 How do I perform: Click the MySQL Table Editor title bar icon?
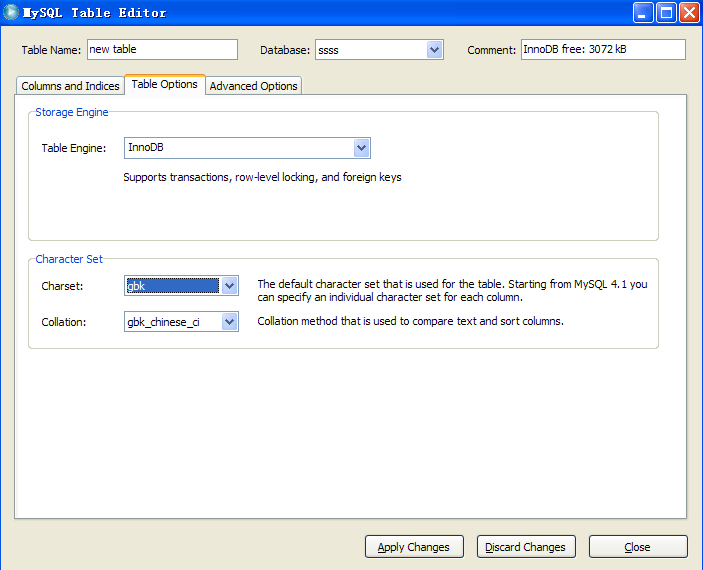click(x=11, y=13)
